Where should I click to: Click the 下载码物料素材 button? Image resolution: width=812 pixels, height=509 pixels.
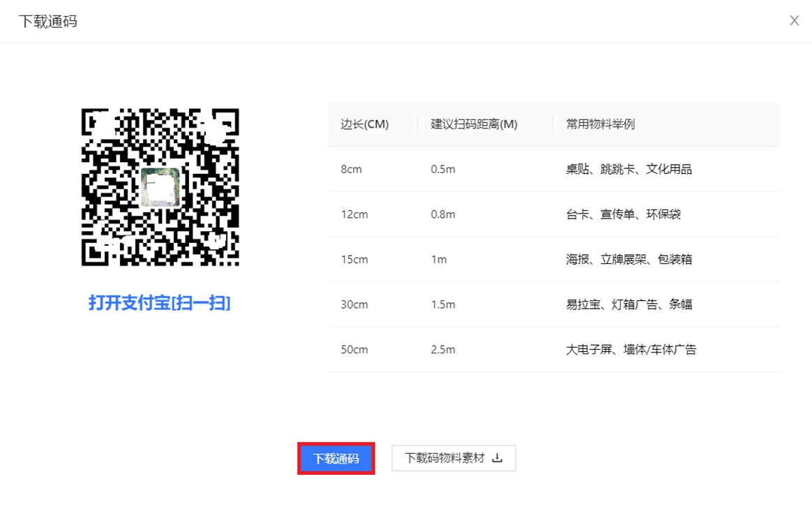(453, 458)
